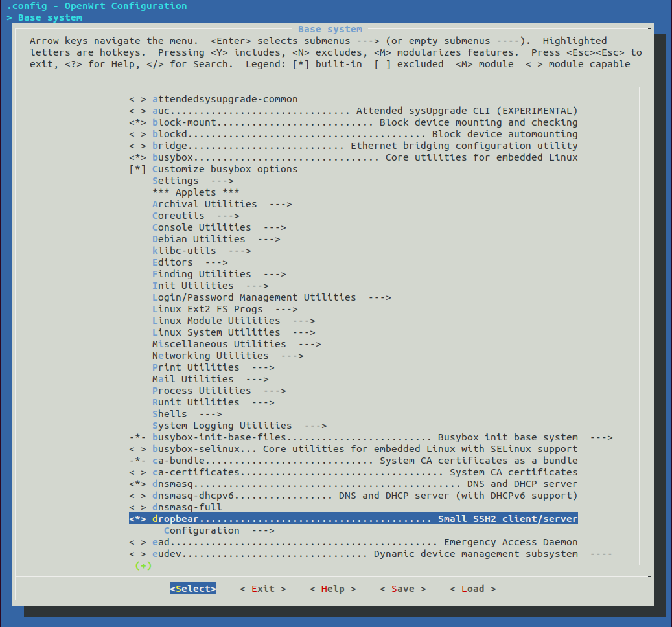
Task: Toggle the ead Emergency Access Daemon
Action: [x=353, y=542]
